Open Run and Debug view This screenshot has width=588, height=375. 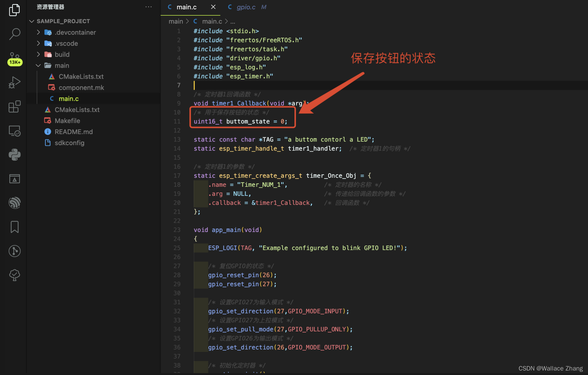(14, 82)
